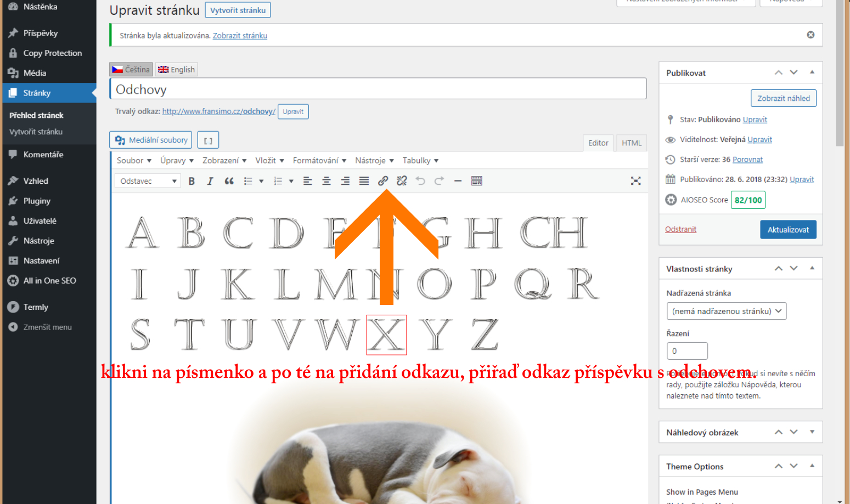
Task: Click the remove link (broken chain) icon
Action: [x=402, y=181]
